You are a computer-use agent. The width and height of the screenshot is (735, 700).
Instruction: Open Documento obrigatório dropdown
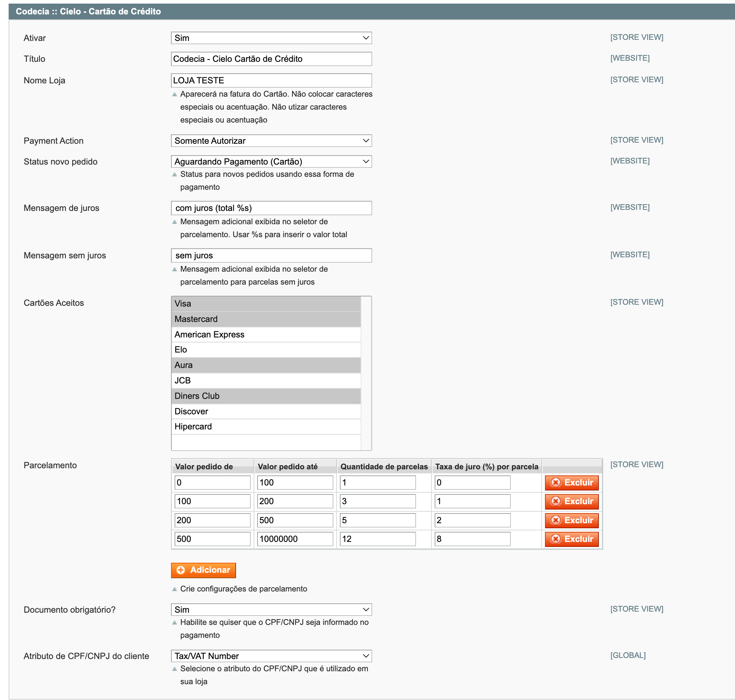tap(271, 609)
